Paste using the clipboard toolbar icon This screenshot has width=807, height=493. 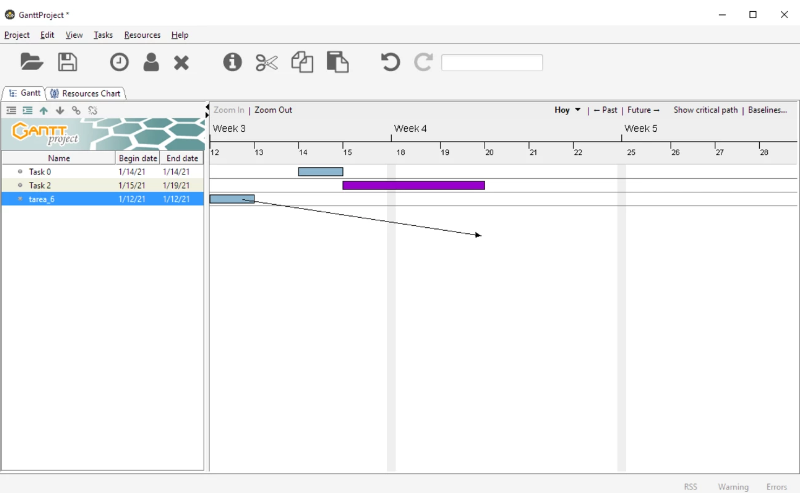pos(338,62)
